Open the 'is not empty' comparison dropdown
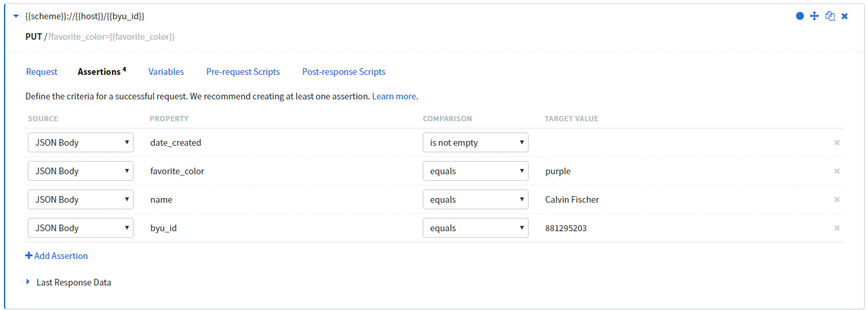 point(476,142)
